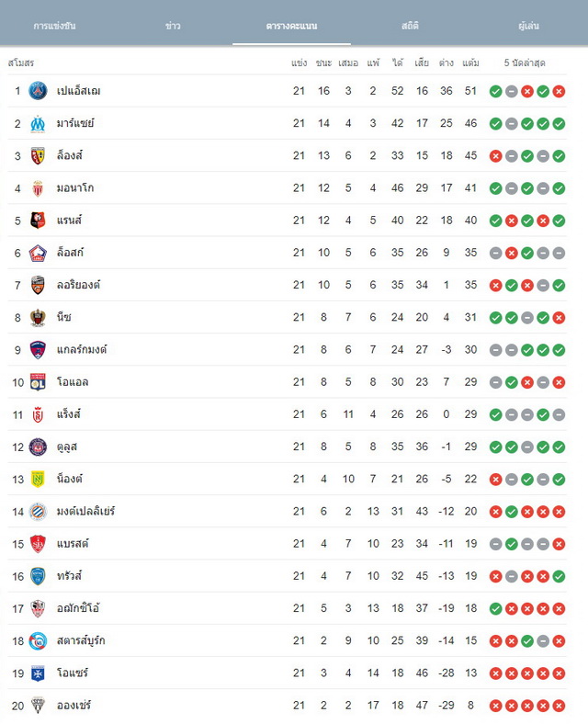Click the Lille club crest in row 6

[38, 253]
